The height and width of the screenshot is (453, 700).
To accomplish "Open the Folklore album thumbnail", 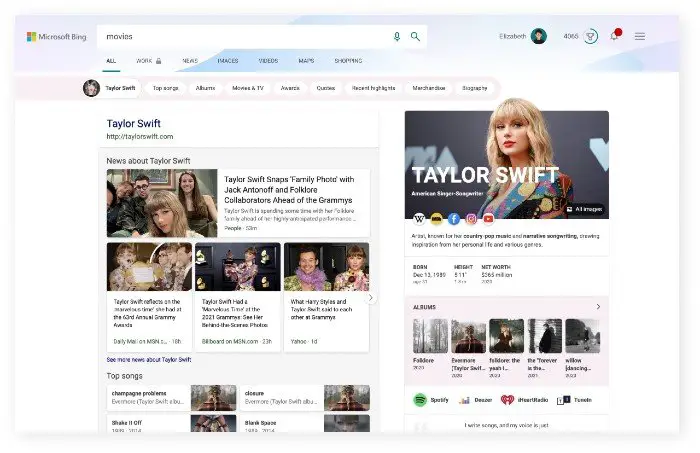I will pyautogui.click(x=430, y=336).
